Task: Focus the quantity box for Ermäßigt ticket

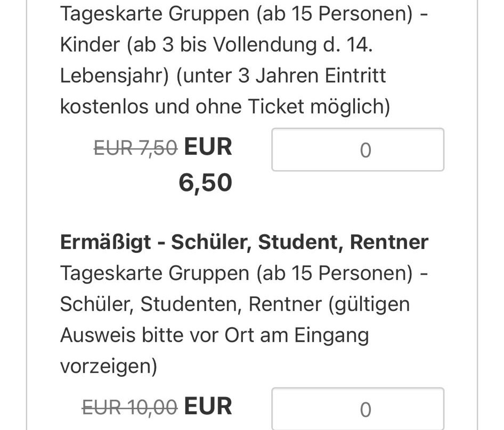Action: tap(357, 409)
